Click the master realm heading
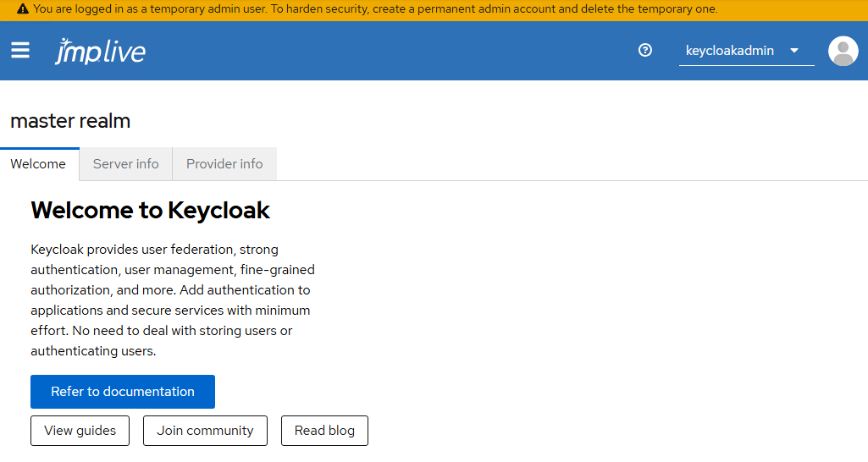Image resolution: width=868 pixels, height=462 pixels. pos(70,121)
